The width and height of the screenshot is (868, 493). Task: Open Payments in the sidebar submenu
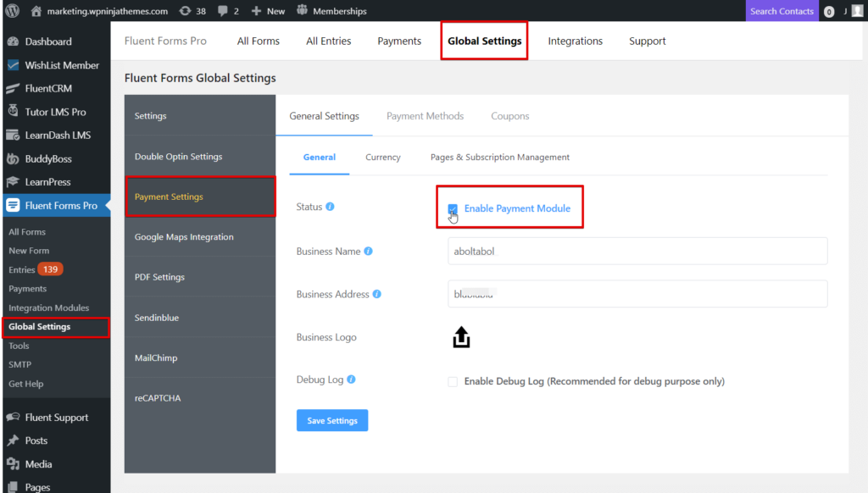coord(28,289)
